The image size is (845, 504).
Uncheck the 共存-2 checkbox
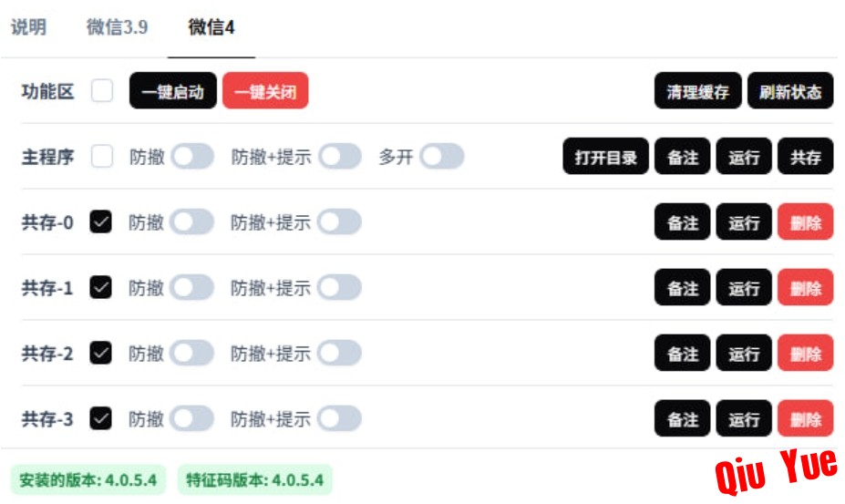pyautogui.click(x=101, y=353)
